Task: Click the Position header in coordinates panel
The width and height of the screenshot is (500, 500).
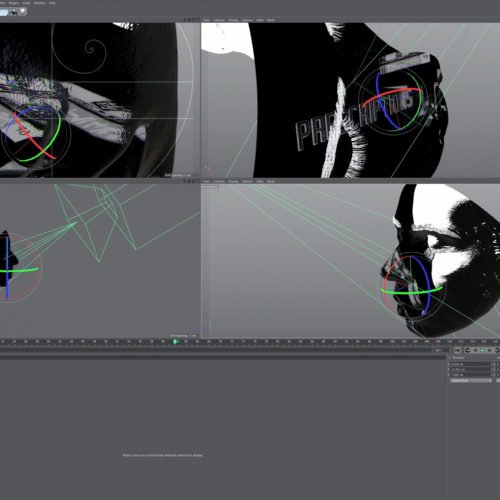Action: [458, 358]
